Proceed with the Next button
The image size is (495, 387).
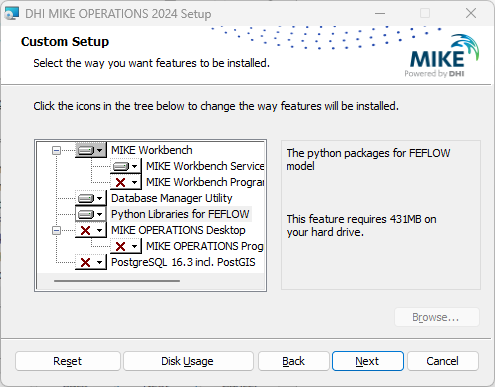368,361
